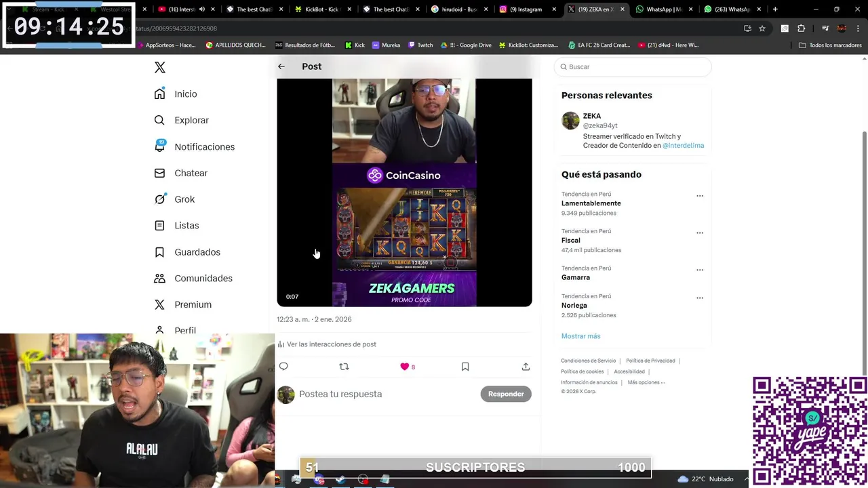This screenshot has height=488, width=868.
Task: Open the Fiscal trend
Action: click(571, 241)
